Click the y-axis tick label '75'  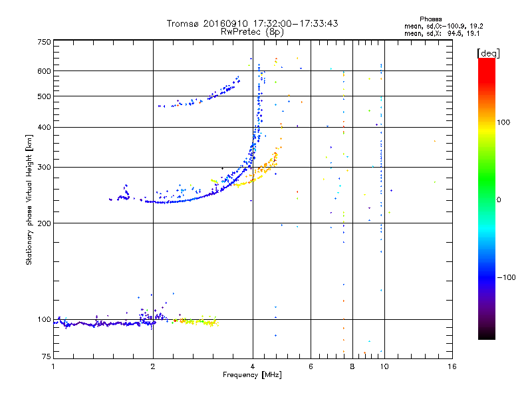tap(47, 356)
